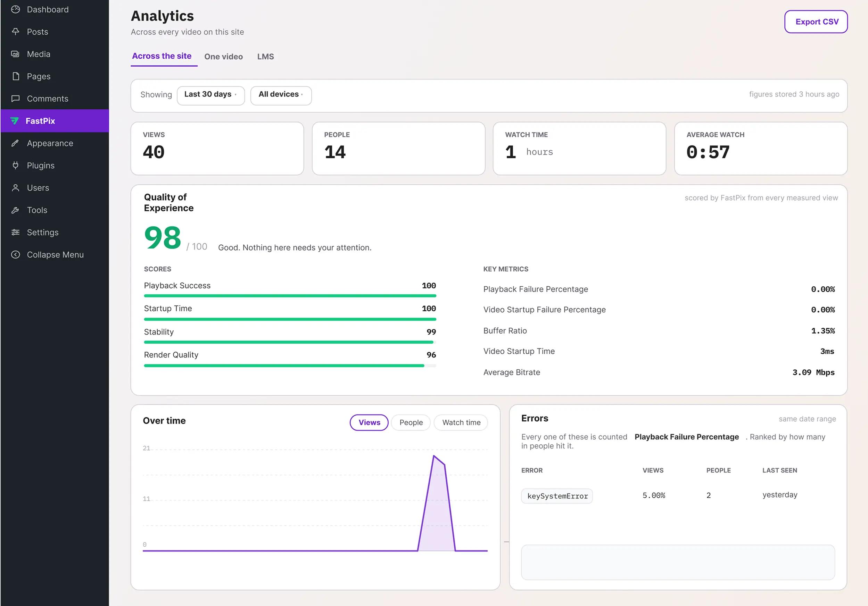Click the PEOPLE column header in Errors
The width and height of the screenshot is (868, 606).
coord(718,470)
